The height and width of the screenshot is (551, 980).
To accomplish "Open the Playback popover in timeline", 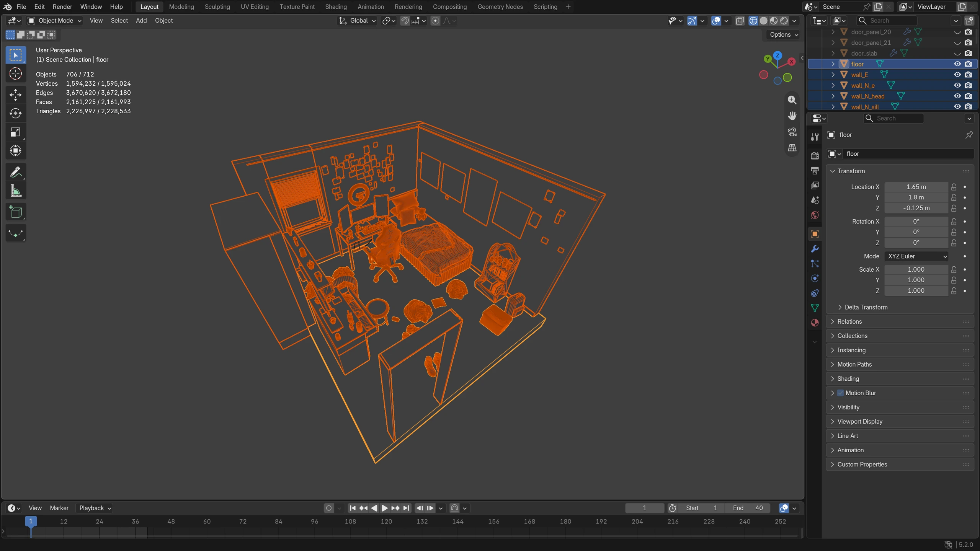I will point(95,508).
